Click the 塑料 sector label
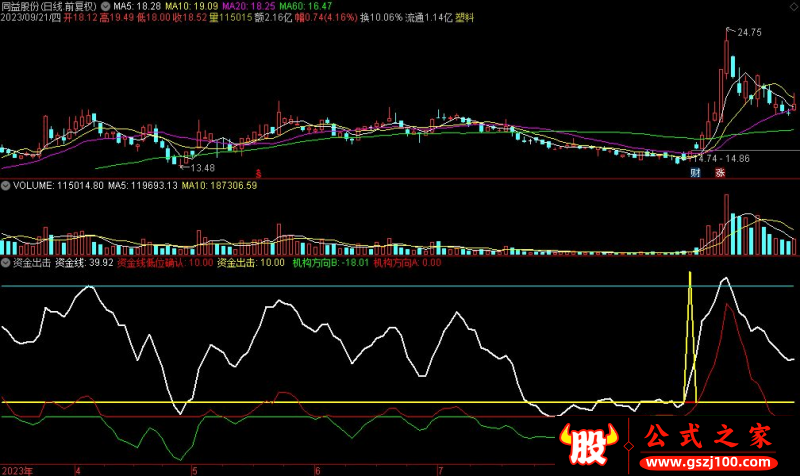This screenshot has width=800, height=476. tap(465, 18)
